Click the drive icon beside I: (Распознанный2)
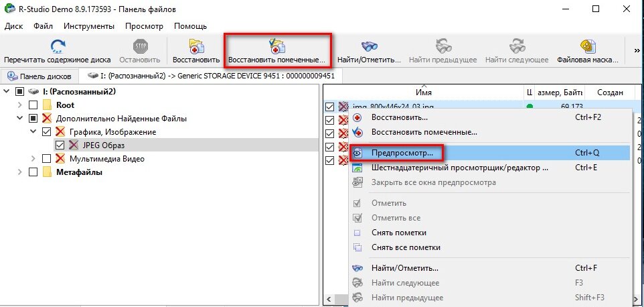This screenshot has width=644, height=307. (x=33, y=92)
